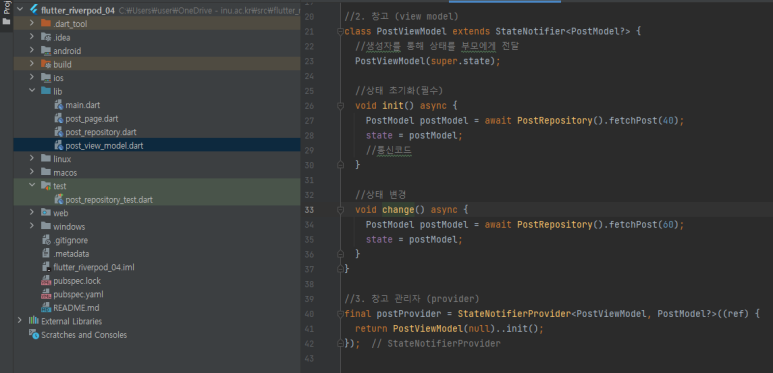773x373 pixels.
Task: Expand the build folder chevron
Action: [x=32, y=64]
